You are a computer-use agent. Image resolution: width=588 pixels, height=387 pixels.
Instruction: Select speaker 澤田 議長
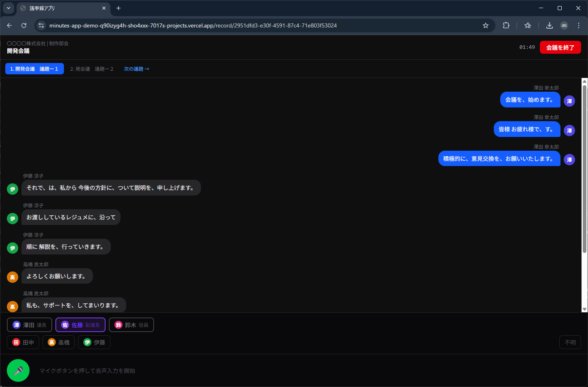click(x=30, y=325)
